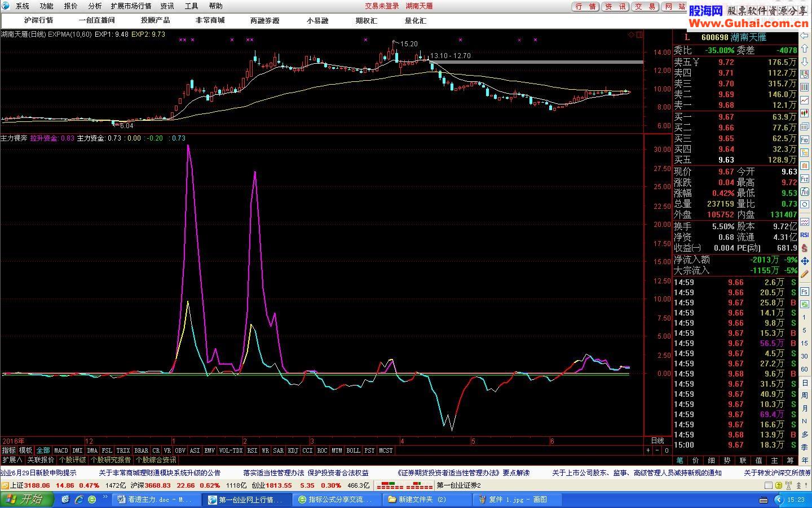Open the 量化汇 tab
This screenshot has height=508, width=812.
click(415, 20)
